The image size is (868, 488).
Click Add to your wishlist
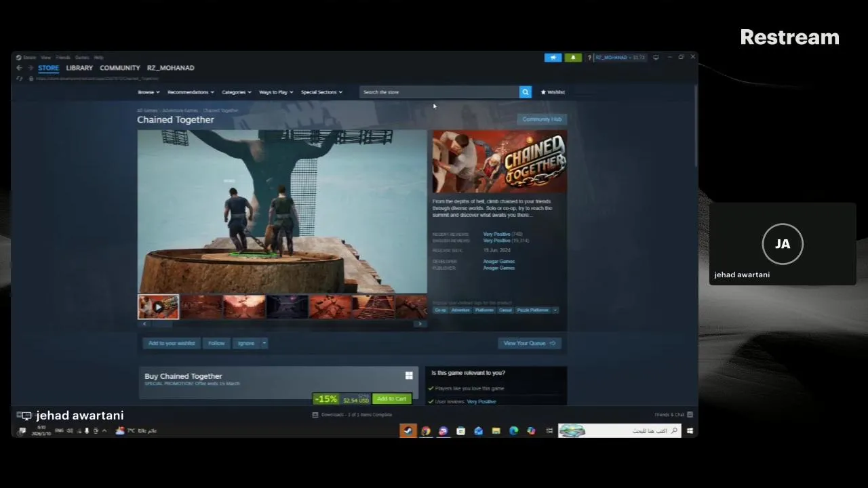172,344
